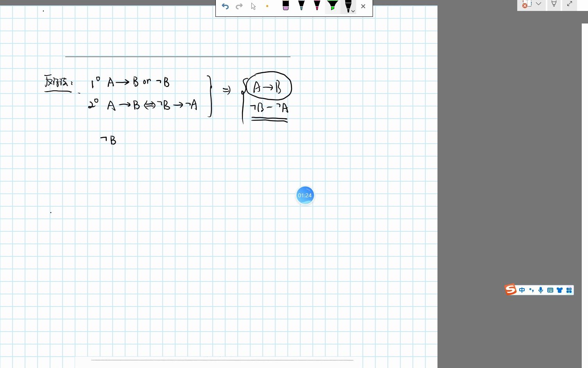
Task: Toggle the Sogou punctuation mode icon
Action: click(531, 290)
